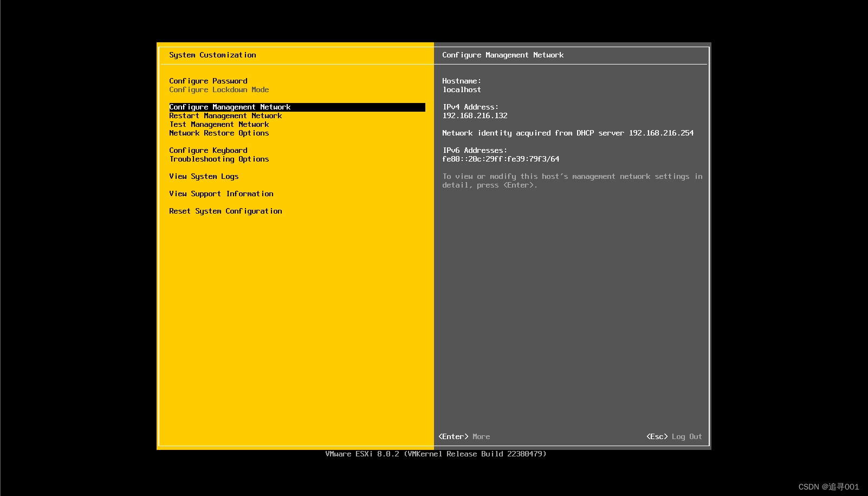Click the Enter More hint
The width and height of the screenshot is (868, 496).
pyautogui.click(x=464, y=437)
